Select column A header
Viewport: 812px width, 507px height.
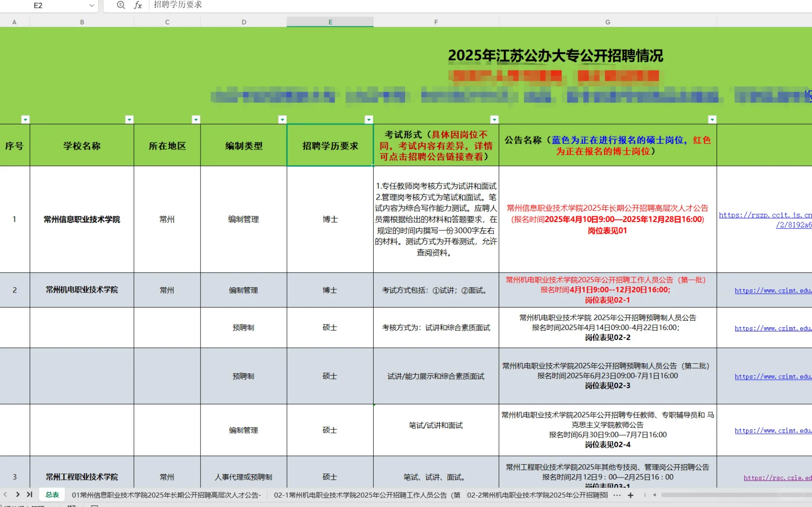pyautogui.click(x=15, y=22)
